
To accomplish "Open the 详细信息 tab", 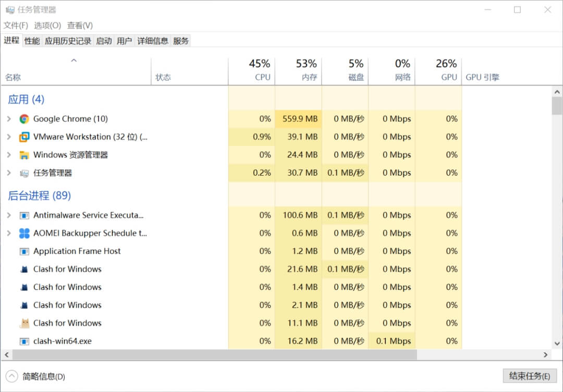I will pos(153,41).
